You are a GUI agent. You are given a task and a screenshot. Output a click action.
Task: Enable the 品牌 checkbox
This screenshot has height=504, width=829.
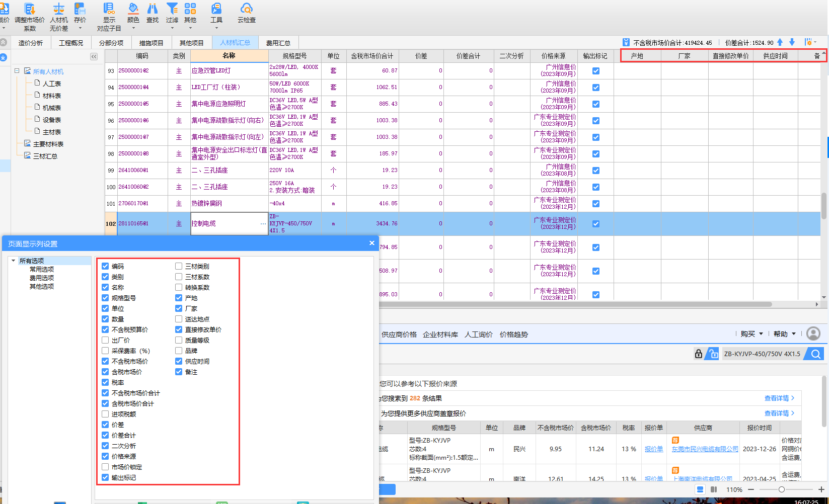coord(179,351)
